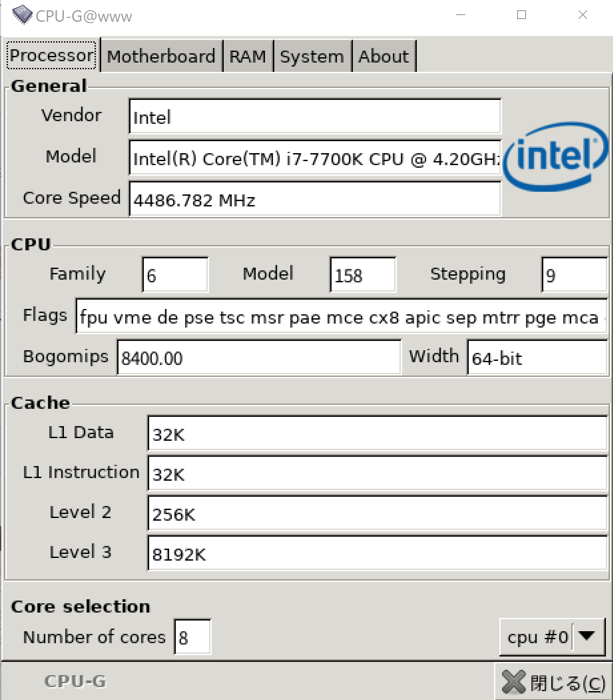
Task: Click the Family field showing 6
Action: coord(175,274)
